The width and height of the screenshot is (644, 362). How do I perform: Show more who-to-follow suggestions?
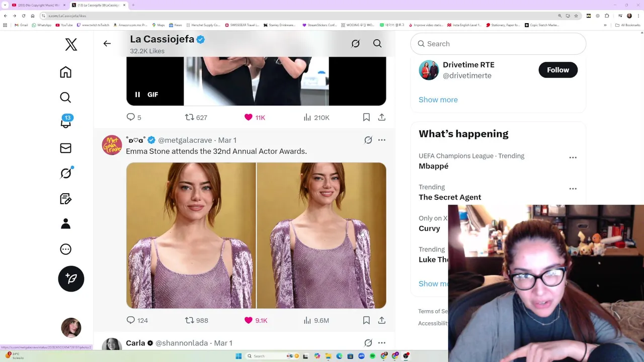tap(438, 100)
